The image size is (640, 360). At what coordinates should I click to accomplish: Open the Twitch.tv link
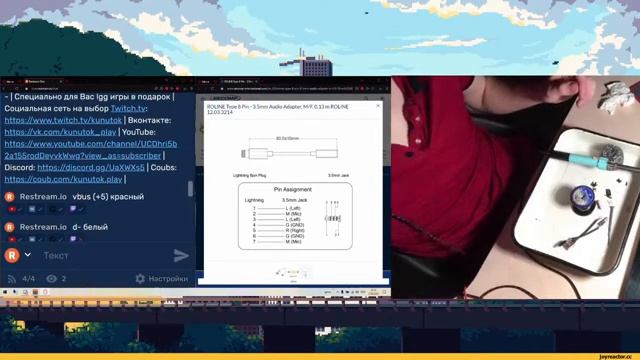(128, 109)
